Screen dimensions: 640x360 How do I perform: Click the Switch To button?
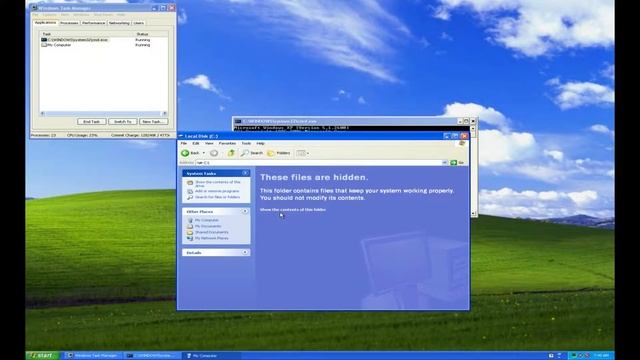tap(122, 122)
